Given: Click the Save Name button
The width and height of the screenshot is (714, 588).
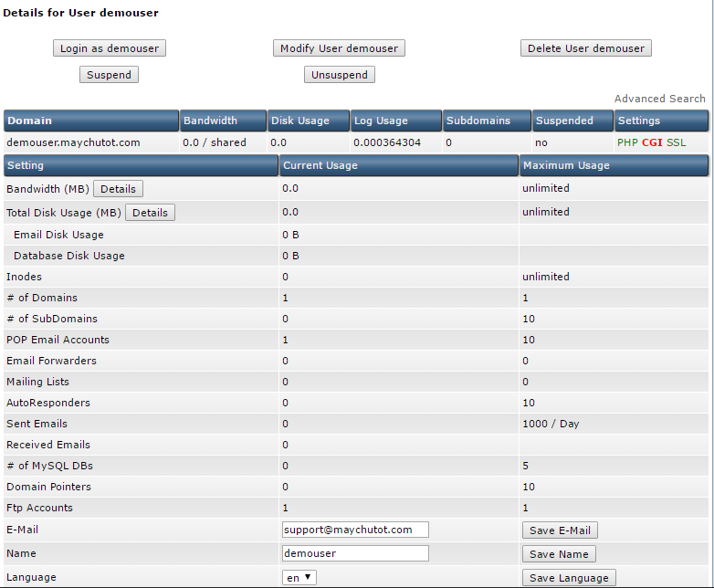Looking at the screenshot, I should click(559, 554).
